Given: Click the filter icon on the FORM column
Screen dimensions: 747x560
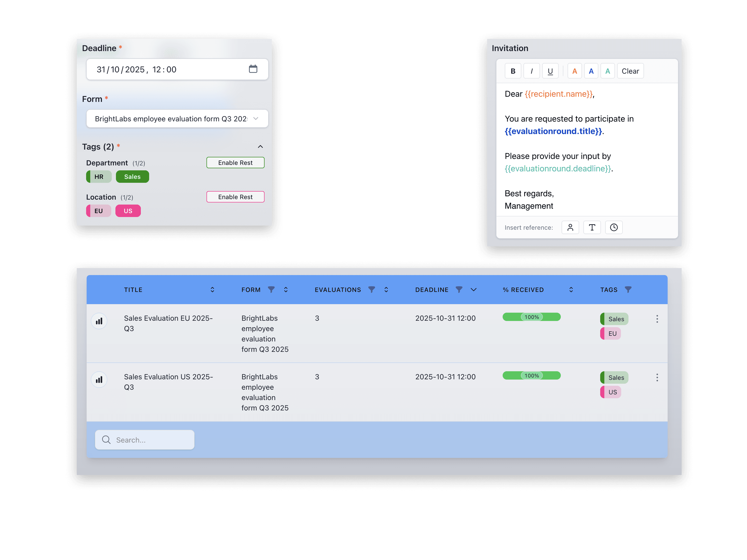Looking at the screenshot, I should point(272,289).
